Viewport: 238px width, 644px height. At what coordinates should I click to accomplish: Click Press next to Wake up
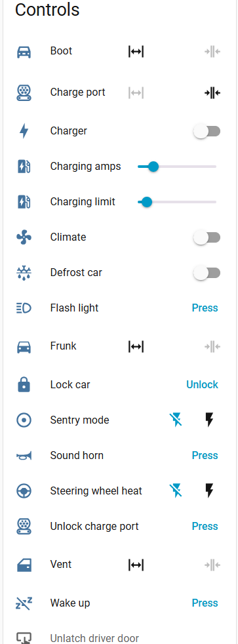pyautogui.click(x=205, y=603)
